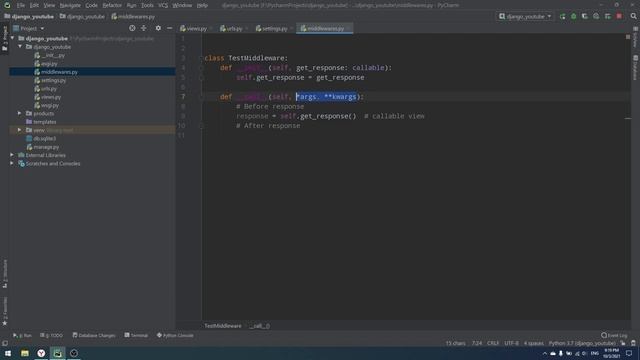640x360 pixels.
Task: Stop the running process with red square
Action: tap(619, 16)
